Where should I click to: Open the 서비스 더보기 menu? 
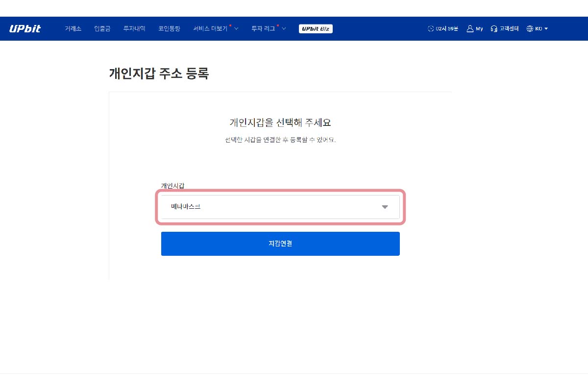[210, 29]
